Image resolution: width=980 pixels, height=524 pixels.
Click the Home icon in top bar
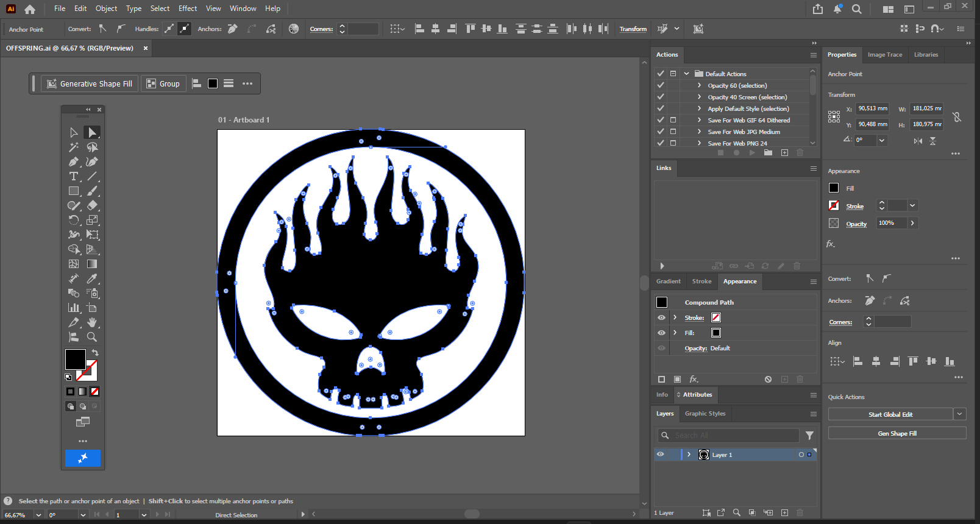tap(30, 9)
